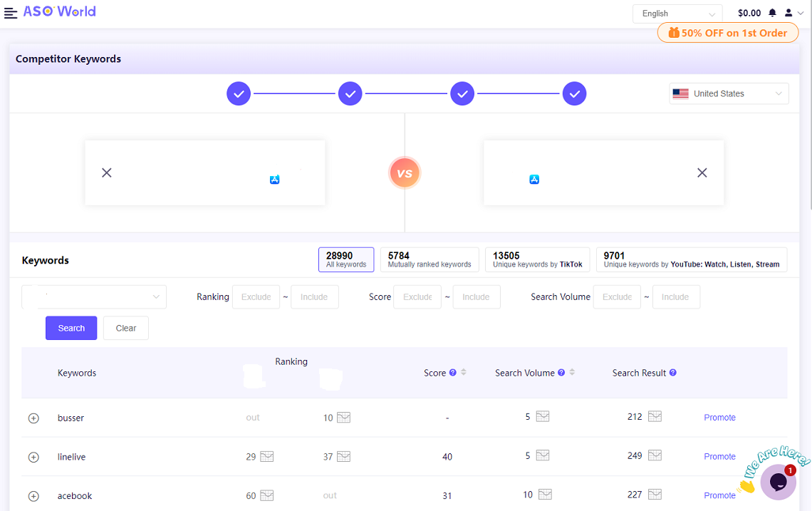Image resolution: width=812 pixels, height=511 pixels.
Task: Click the Search Volume help question icon
Action: [561, 373]
